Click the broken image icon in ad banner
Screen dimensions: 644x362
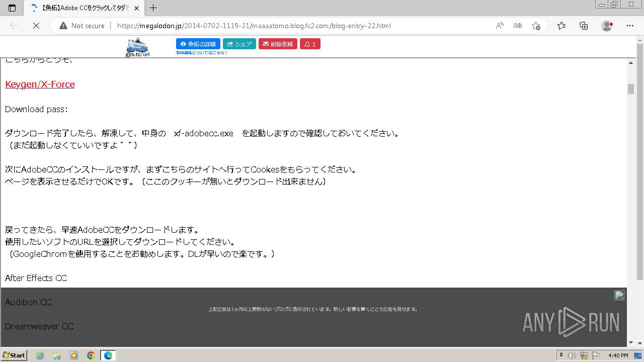(619, 295)
